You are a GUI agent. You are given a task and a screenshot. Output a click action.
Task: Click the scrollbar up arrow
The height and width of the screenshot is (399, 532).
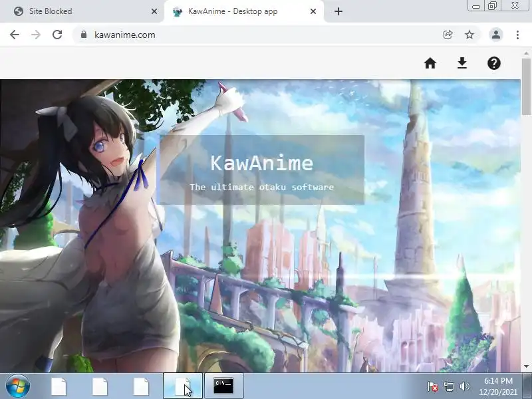pos(526,53)
